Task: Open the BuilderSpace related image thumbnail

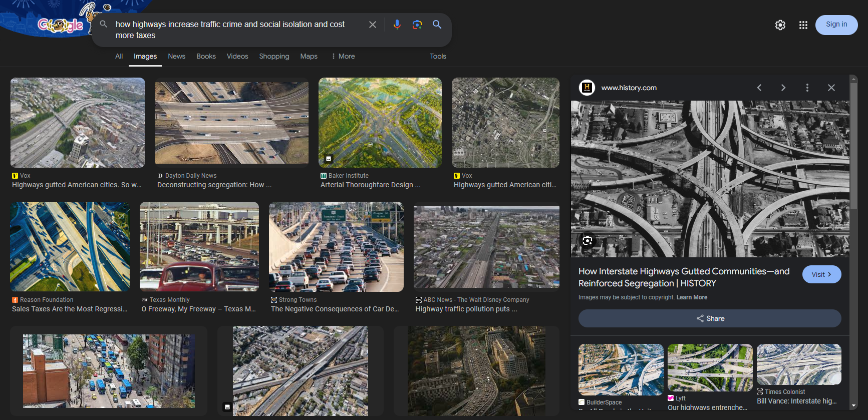Action: 621,369
